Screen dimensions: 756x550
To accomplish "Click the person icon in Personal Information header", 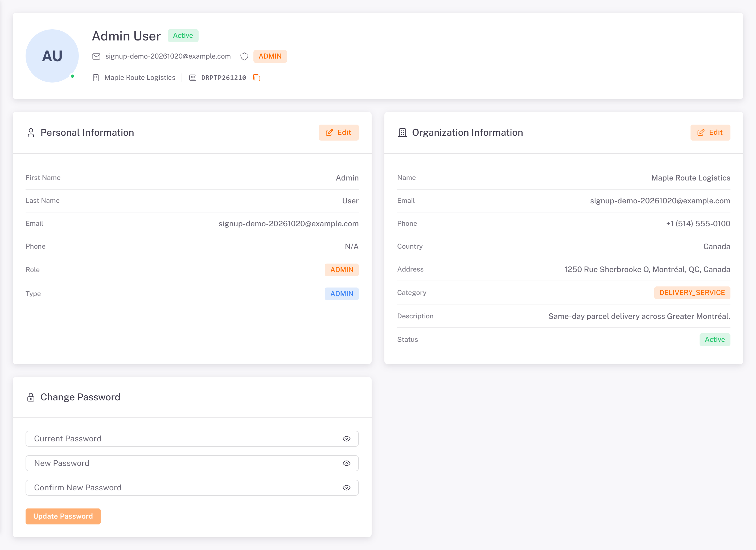I will pos(31,133).
